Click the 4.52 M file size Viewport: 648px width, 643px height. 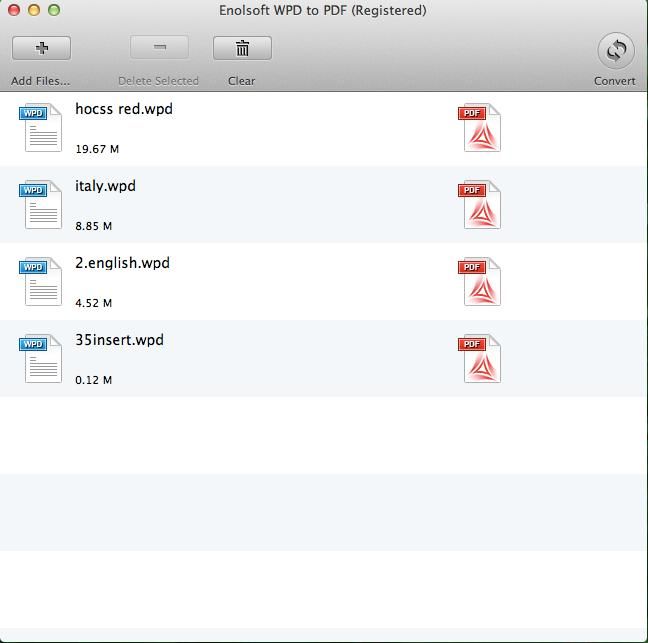(x=93, y=303)
